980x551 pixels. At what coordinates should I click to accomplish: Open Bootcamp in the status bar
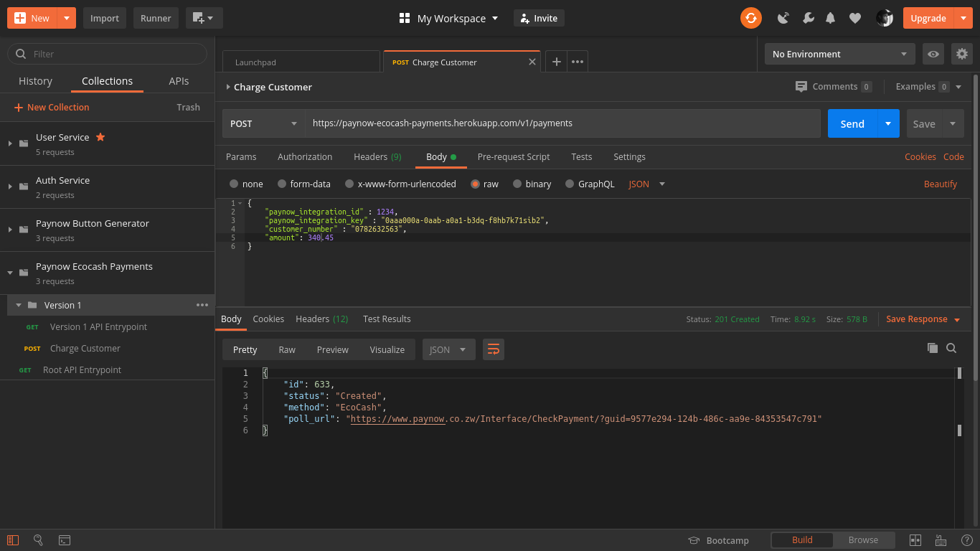point(718,540)
